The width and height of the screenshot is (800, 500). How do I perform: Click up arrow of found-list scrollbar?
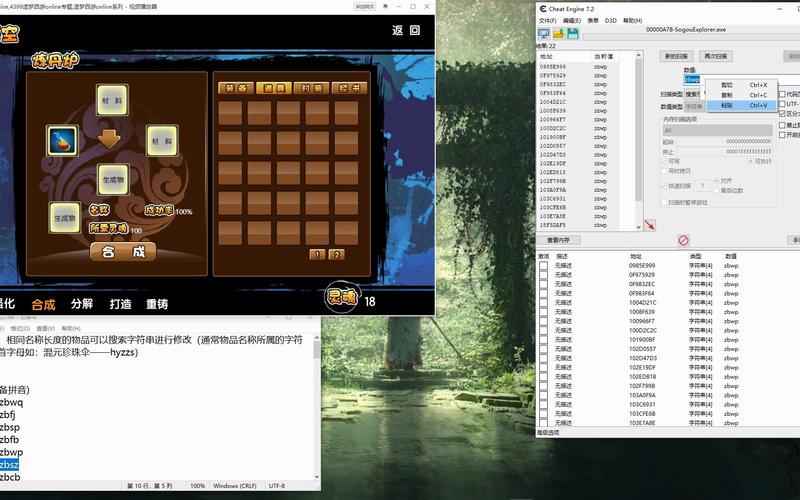639,55
